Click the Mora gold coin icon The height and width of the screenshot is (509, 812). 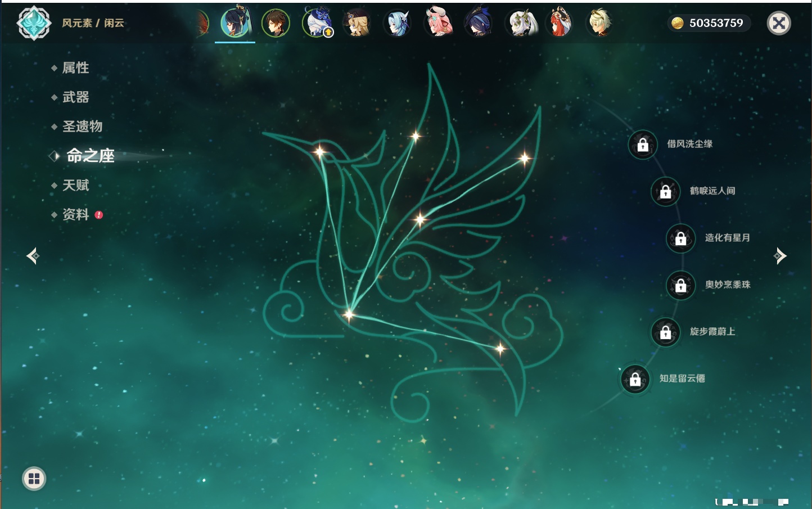click(678, 23)
